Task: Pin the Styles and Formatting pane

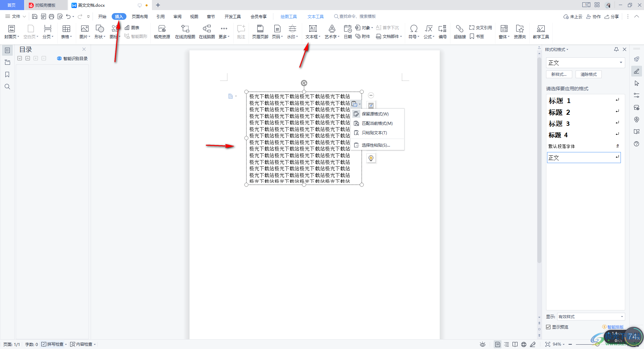Action: coord(616,49)
